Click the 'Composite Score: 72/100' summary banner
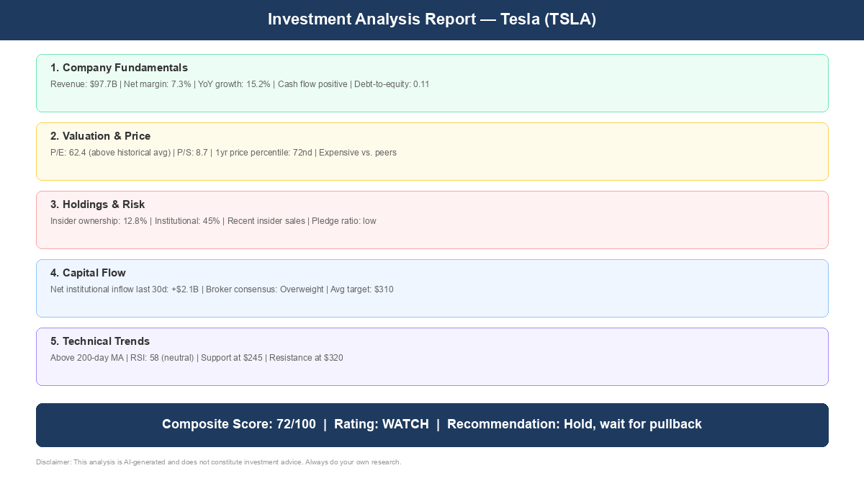864x504 pixels. [432, 425]
